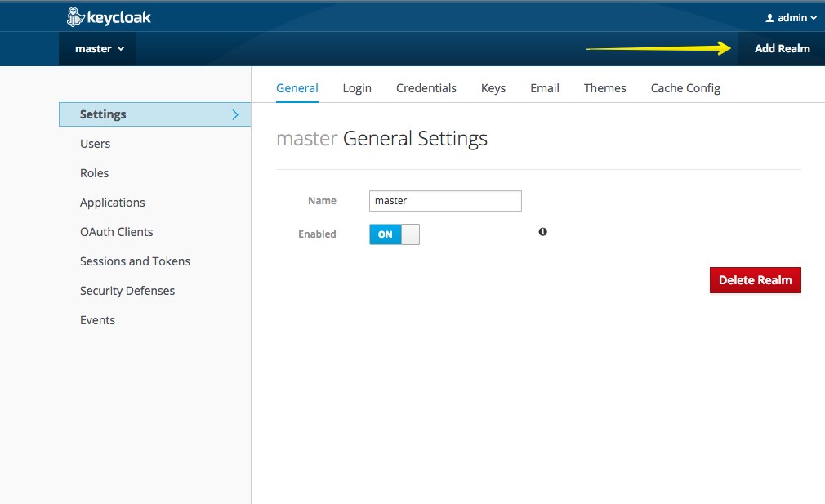The width and height of the screenshot is (825, 504).
Task: Open the master realm dropdown
Action: coord(99,49)
